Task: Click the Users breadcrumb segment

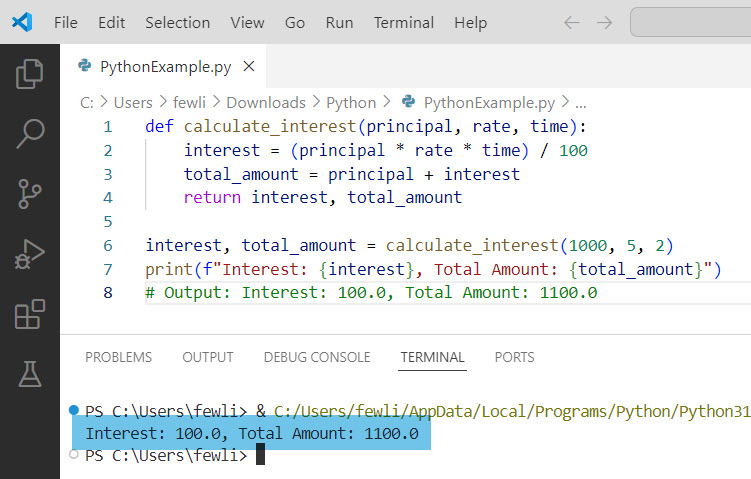Action: click(133, 103)
